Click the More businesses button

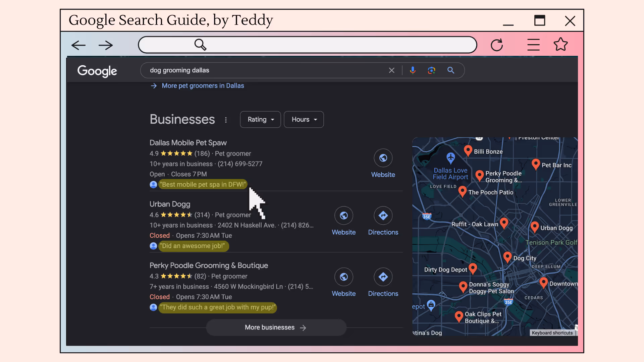click(276, 327)
